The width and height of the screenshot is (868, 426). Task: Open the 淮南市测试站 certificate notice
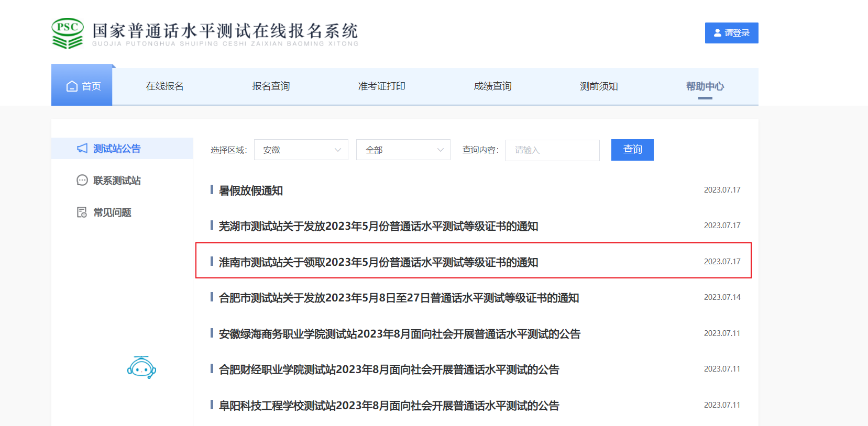click(378, 262)
